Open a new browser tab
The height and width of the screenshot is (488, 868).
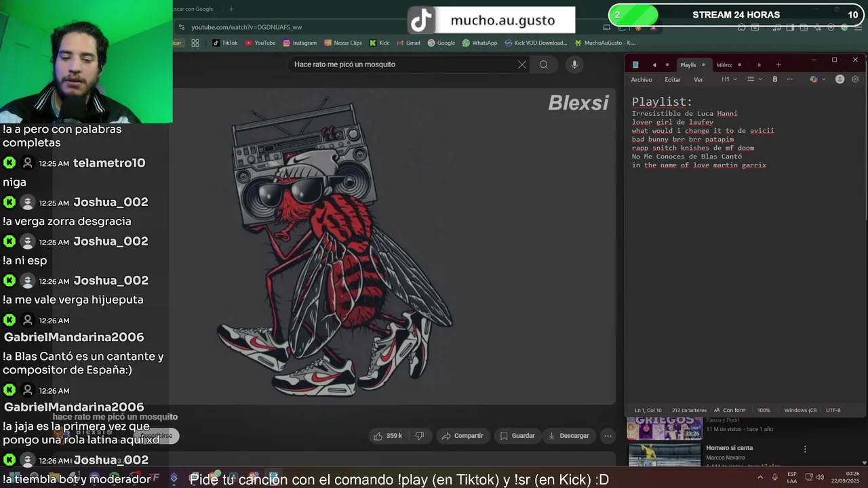click(x=231, y=9)
